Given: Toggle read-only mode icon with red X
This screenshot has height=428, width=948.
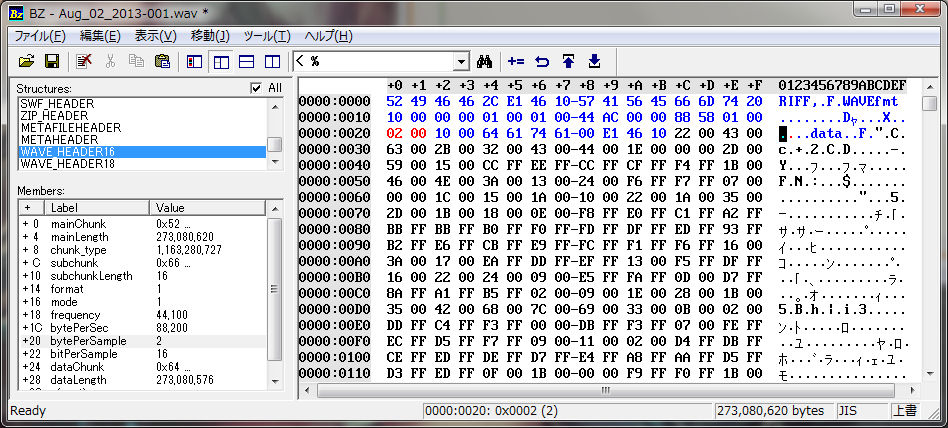Looking at the screenshot, I should point(85,61).
